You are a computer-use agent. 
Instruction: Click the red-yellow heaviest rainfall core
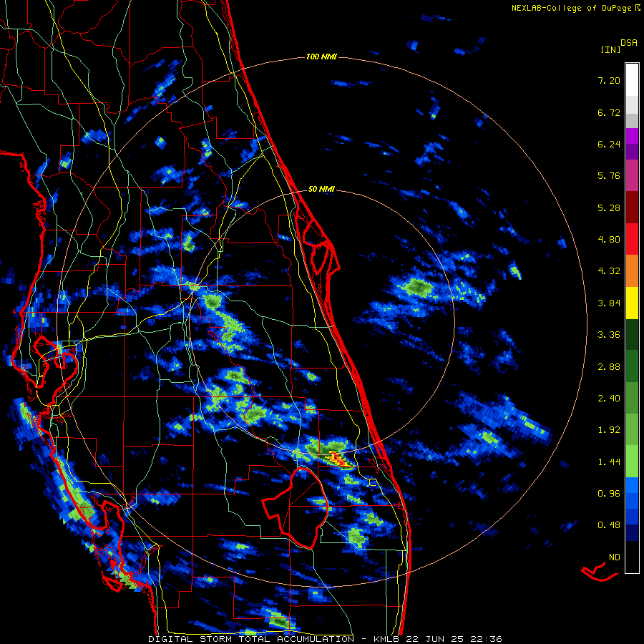coord(338,459)
